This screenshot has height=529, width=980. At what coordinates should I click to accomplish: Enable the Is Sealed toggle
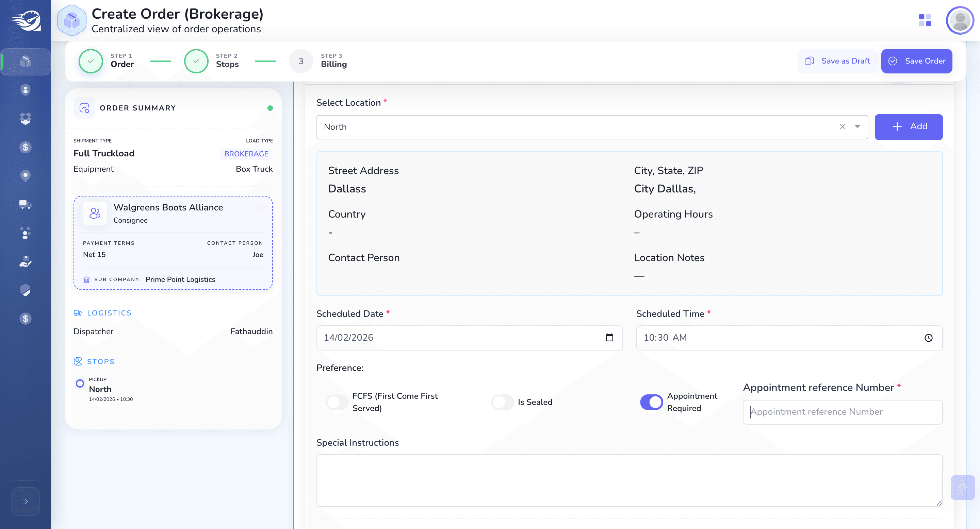click(x=502, y=402)
